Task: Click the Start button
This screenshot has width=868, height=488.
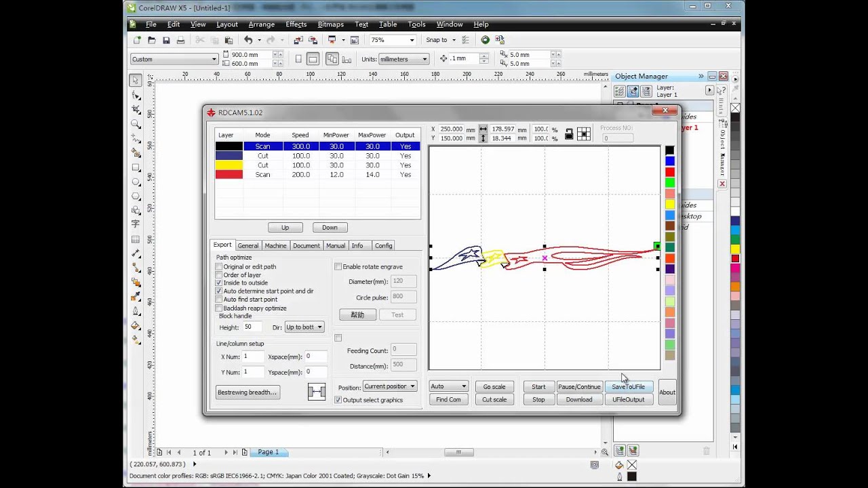Action: 538,386
